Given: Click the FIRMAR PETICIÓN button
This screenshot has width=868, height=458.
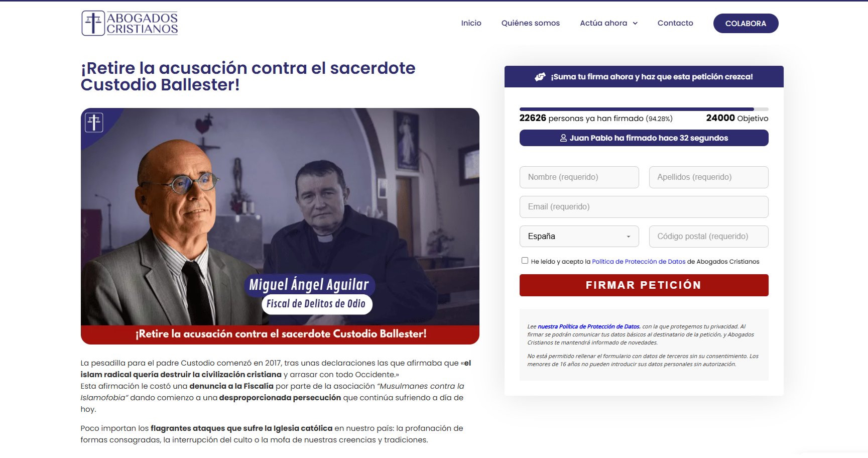Looking at the screenshot, I should tap(644, 285).
